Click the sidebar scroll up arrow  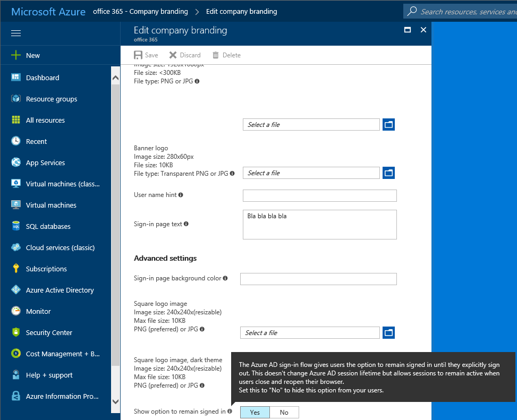(x=115, y=78)
